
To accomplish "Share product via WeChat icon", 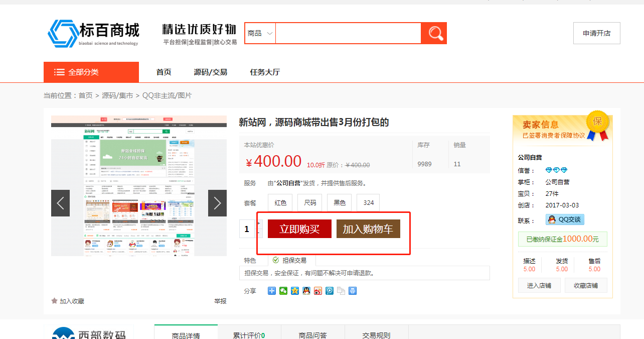I will click(283, 291).
